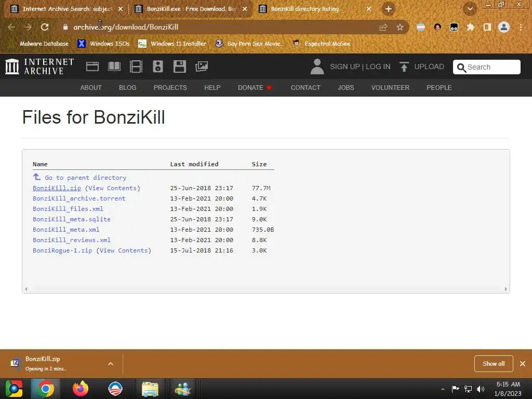Open Firefox from the taskbar
Image resolution: width=532 pixels, height=399 pixels.
81,389
